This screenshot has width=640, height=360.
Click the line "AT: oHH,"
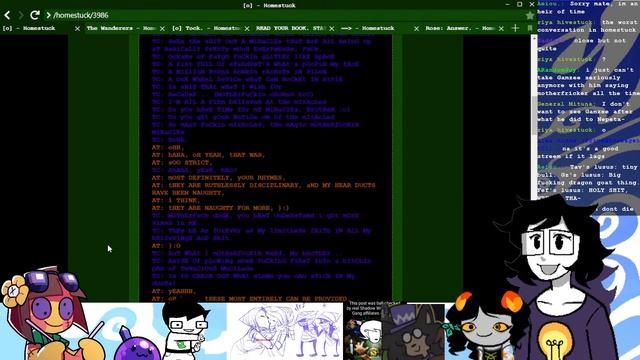(168, 147)
